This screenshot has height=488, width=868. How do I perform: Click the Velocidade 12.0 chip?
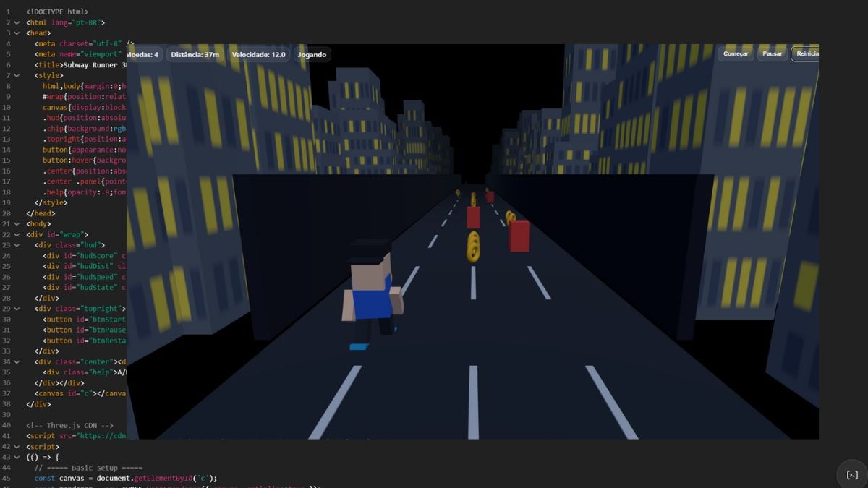tap(258, 54)
